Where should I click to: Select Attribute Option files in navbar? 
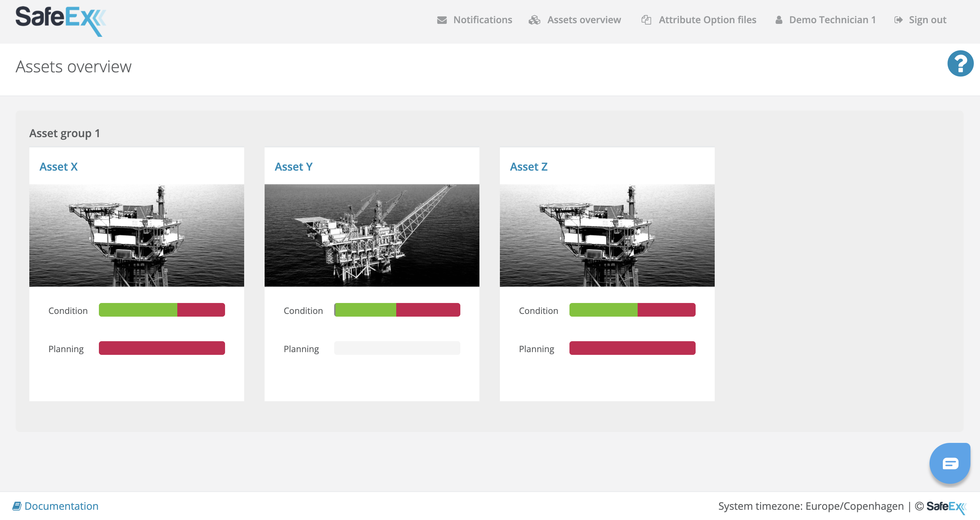[707, 20]
